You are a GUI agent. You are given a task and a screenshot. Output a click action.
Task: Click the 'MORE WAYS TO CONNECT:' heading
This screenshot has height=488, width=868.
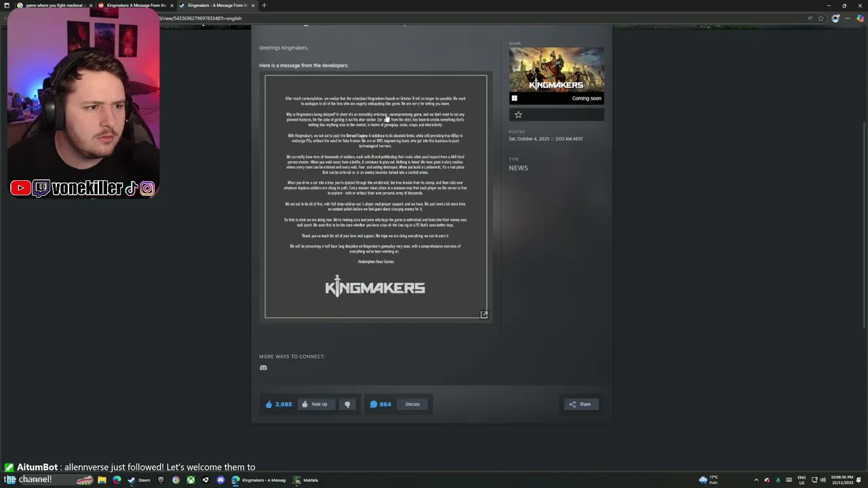point(292,357)
